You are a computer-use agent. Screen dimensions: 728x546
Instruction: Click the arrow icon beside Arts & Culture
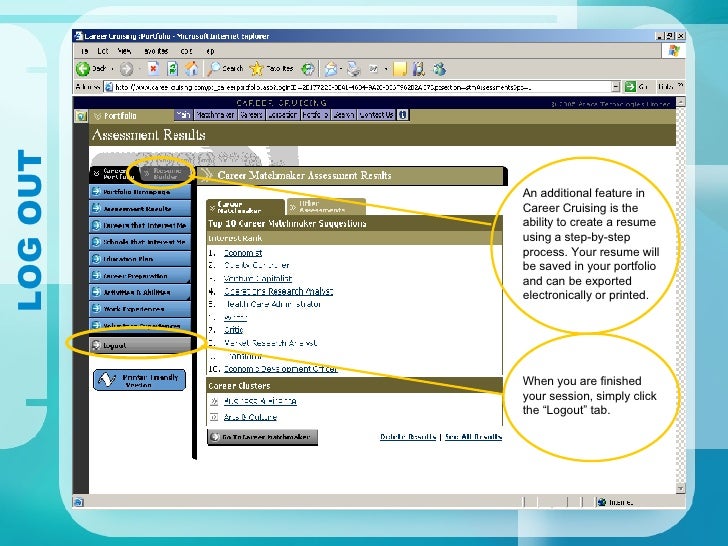(214, 417)
